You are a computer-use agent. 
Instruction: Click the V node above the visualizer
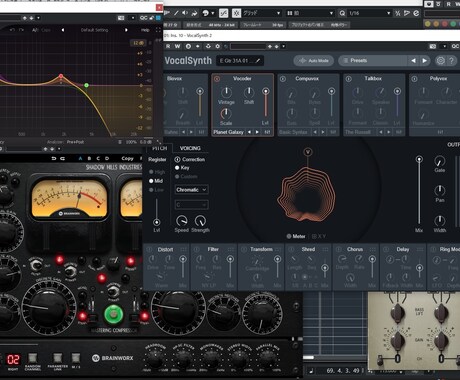[308, 152]
